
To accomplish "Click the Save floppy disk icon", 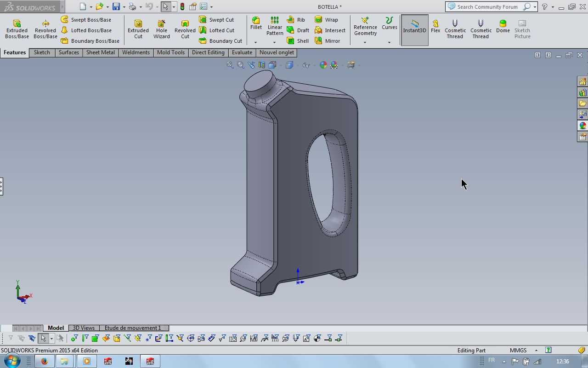I will [116, 6].
